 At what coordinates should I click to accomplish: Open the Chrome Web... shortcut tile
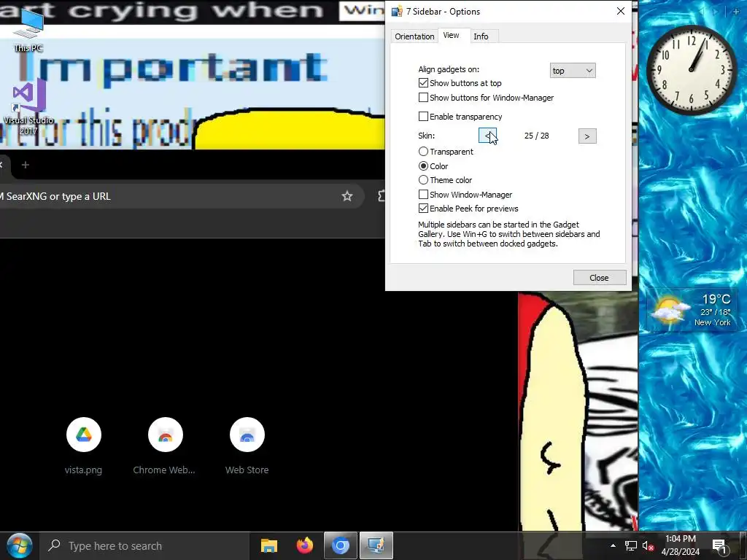[x=164, y=446]
